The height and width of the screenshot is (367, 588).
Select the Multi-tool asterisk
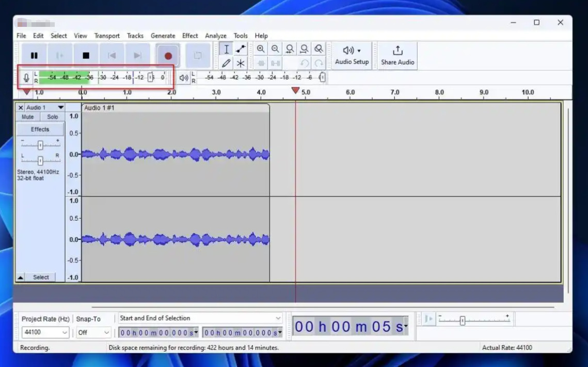(241, 63)
